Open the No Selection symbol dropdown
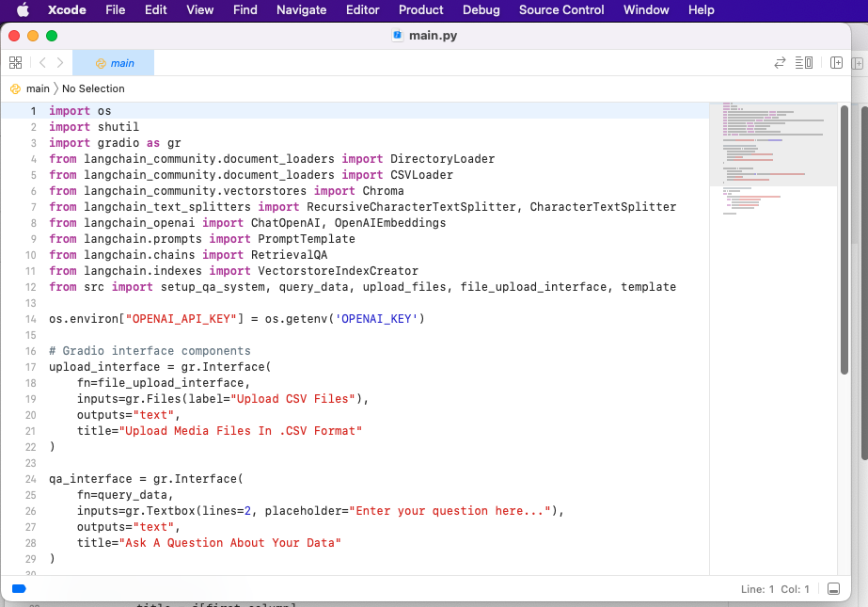 (93, 88)
